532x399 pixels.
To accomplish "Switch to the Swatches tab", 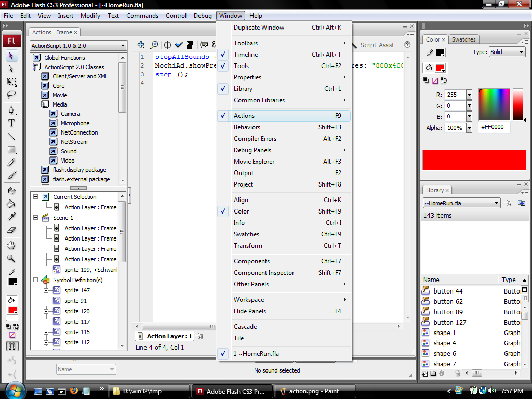I will point(464,39).
